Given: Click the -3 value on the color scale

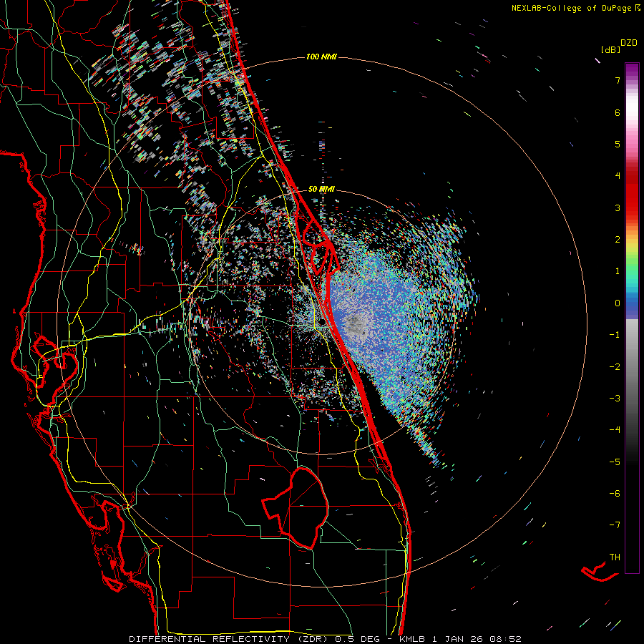Looking at the screenshot, I should click(x=615, y=398).
